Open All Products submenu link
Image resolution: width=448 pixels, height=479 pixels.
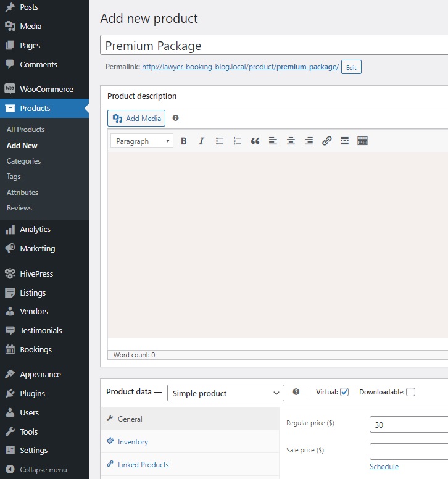[x=26, y=130]
